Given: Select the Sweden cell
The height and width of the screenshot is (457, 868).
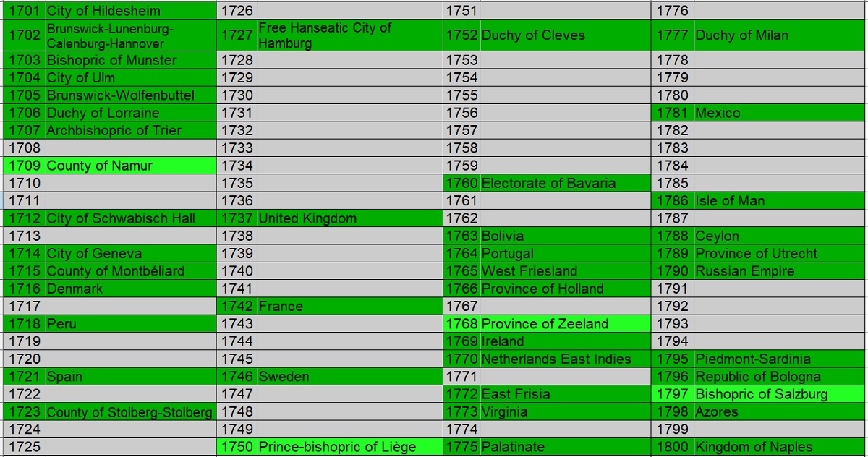Looking at the screenshot, I should click(349, 377).
